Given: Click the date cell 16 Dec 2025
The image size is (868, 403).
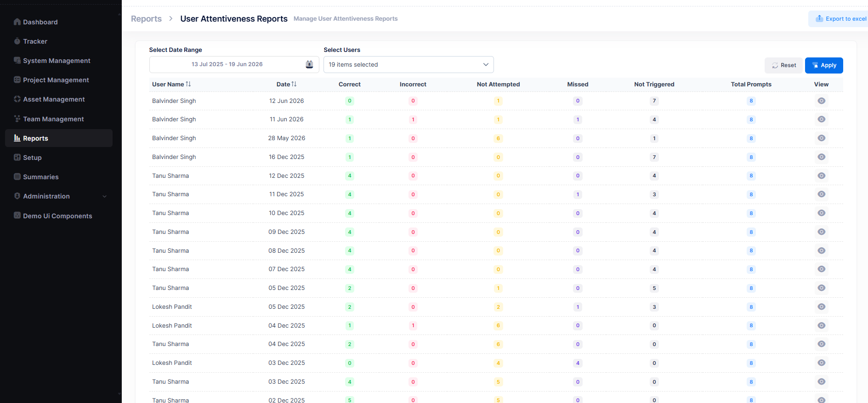Looking at the screenshot, I should tap(287, 157).
